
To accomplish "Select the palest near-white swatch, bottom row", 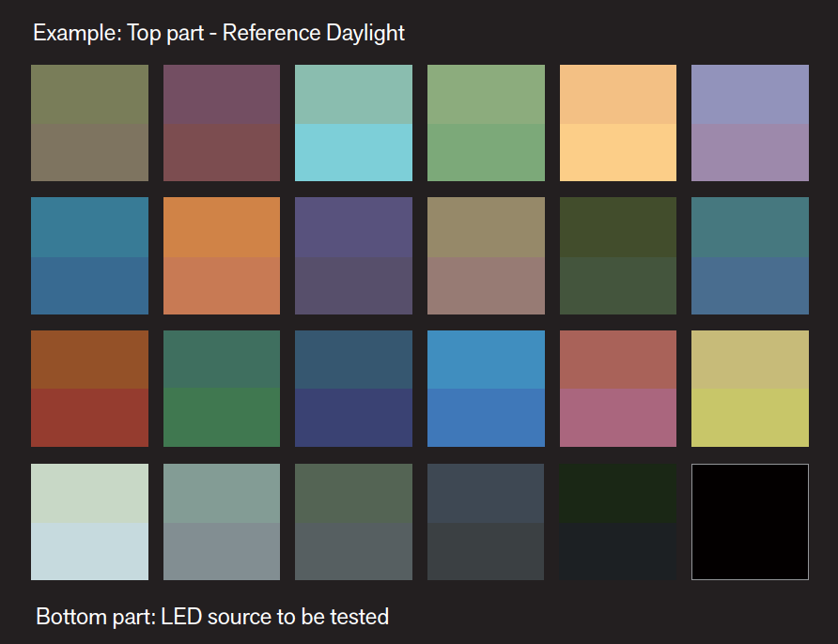I will pyautogui.click(x=89, y=522).
